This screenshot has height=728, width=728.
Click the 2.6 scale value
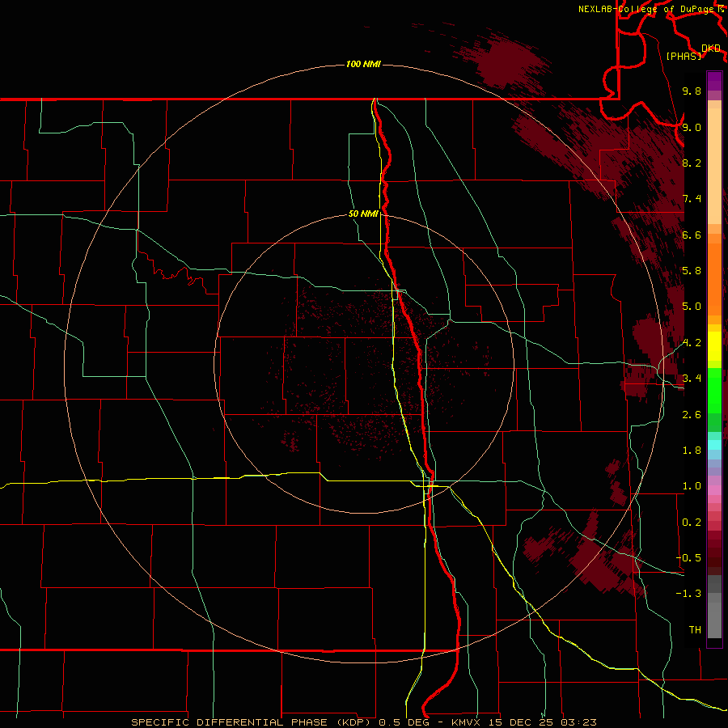click(x=692, y=415)
